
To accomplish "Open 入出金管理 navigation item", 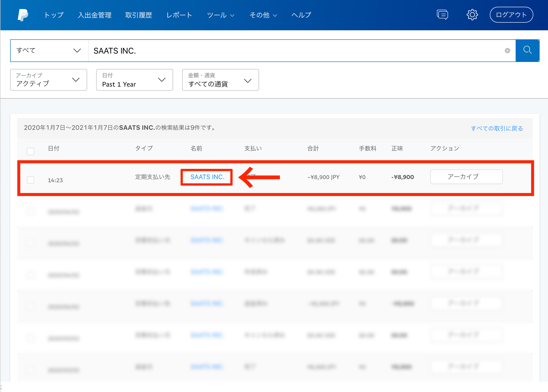I will tap(95, 15).
